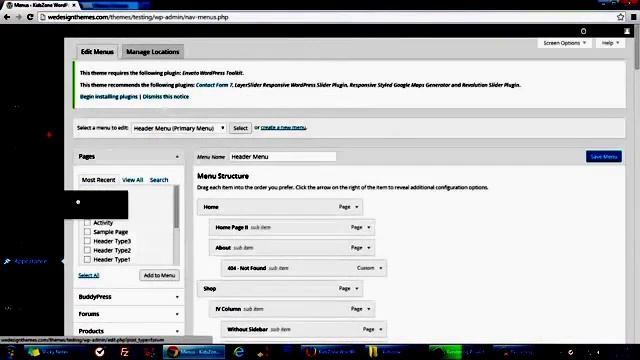Screen dimensions: 640x360
Task: Go back with the browser back arrow
Action: (7, 17)
